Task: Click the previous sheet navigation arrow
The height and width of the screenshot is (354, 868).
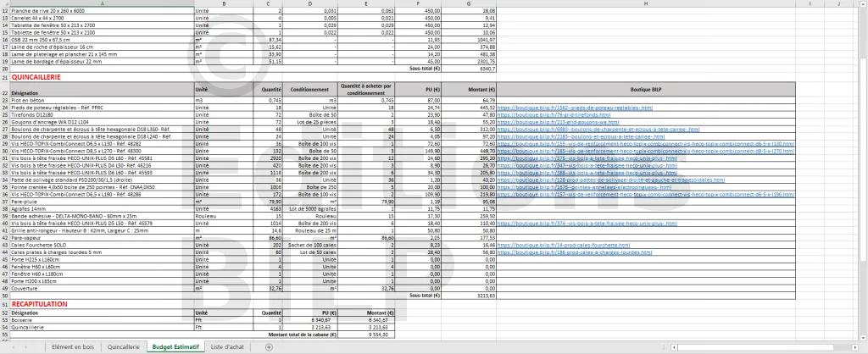Action: [x=12, y=347]
